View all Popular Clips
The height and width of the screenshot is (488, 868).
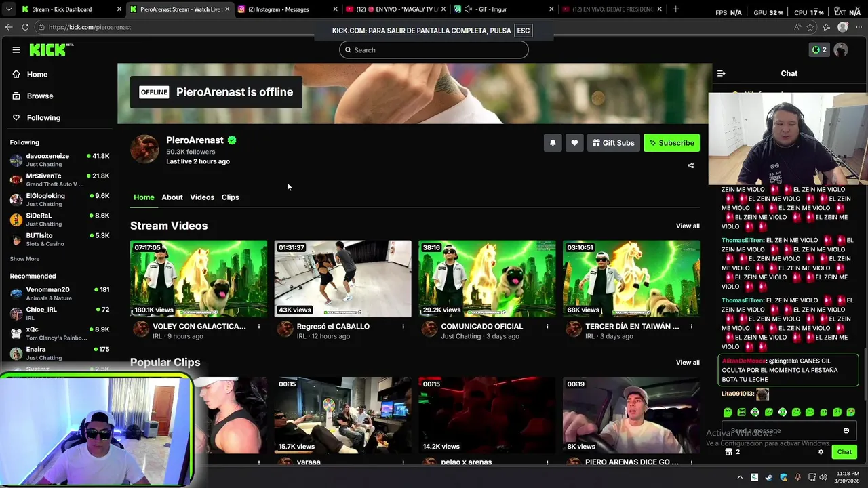688,362
